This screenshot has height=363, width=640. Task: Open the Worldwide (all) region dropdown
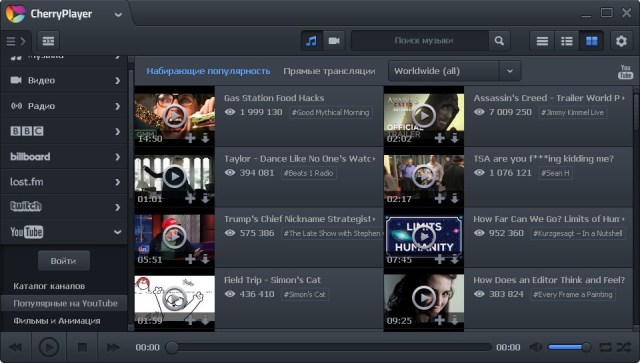[x=454, y=71]
